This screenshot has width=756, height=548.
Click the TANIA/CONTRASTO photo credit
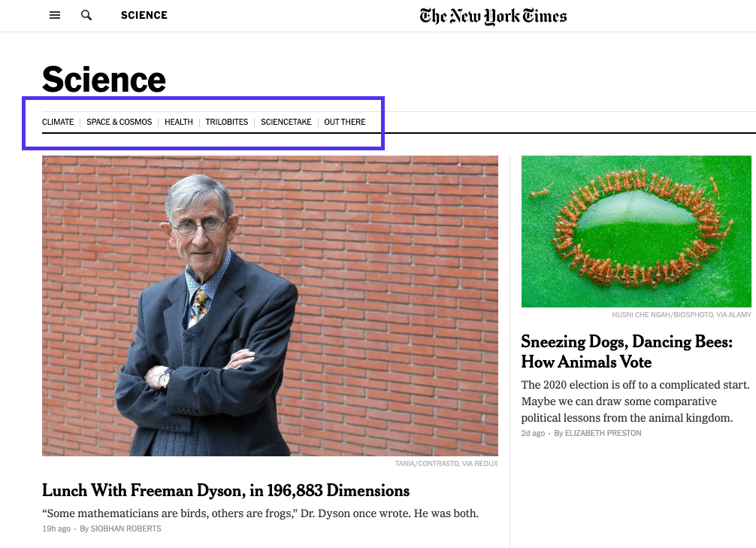446,464
